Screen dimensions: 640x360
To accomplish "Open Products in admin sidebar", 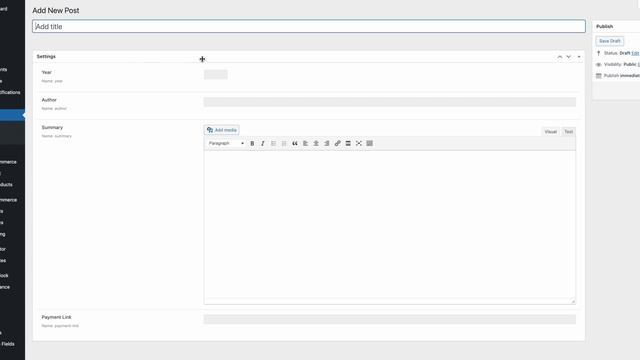I will pos(6,184).
